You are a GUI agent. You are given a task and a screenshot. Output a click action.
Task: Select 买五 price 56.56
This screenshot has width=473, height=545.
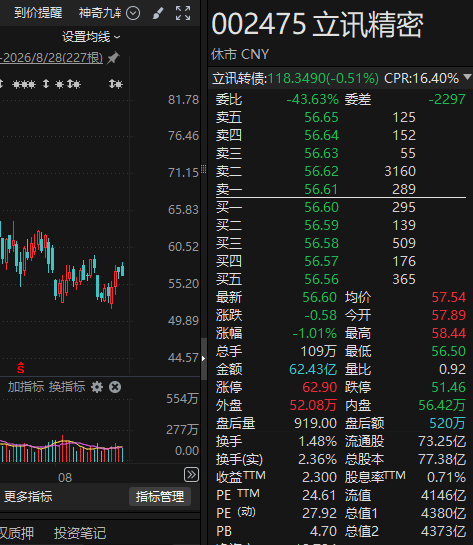(321, 279)
